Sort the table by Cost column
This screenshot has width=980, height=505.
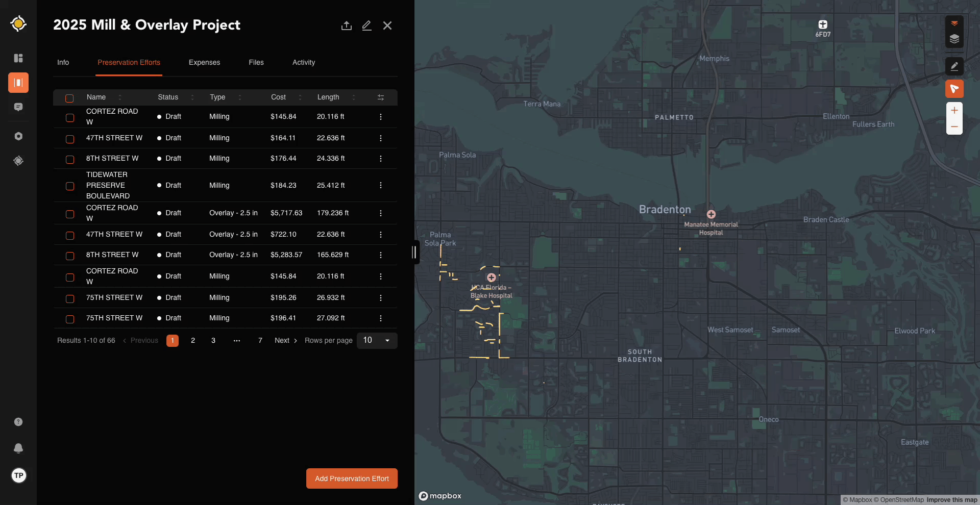click(279, 97)
